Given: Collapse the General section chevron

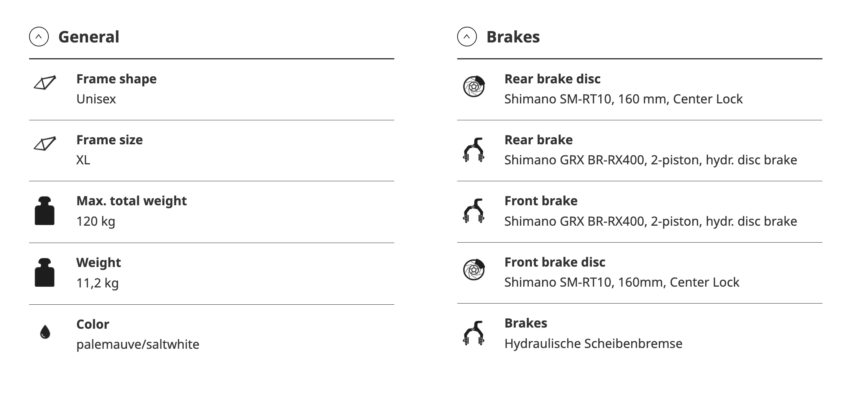Looking at the screenshot, I should [x=39, y=37].
